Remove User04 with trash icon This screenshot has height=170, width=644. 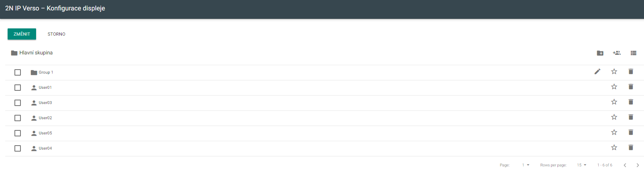(631, 148)
